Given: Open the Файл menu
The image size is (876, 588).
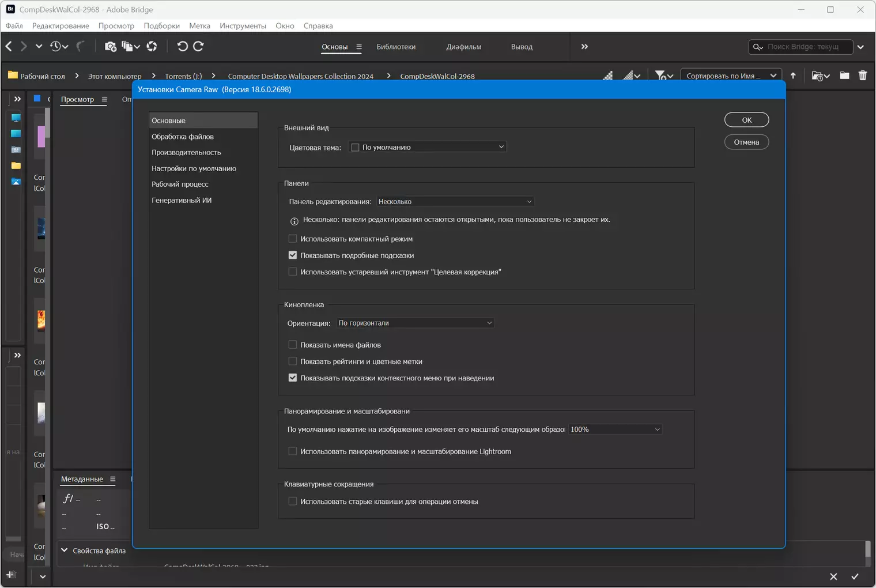Looking at the screenshot, I should (14, 26).
